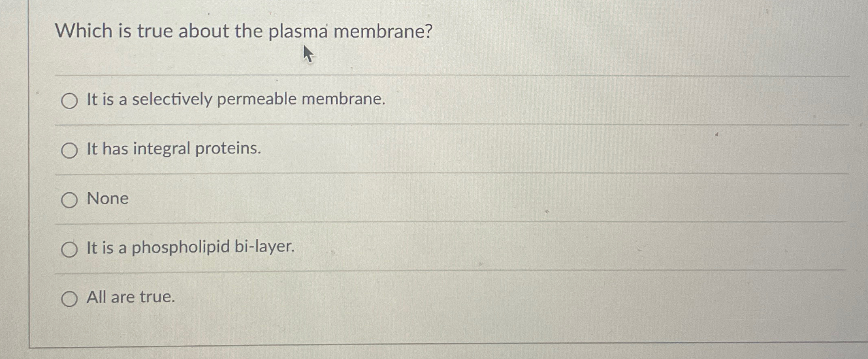The width and height of the screenshot is (868, 359).
Task: Click the radio circle next to None
Action: (70, 199)
